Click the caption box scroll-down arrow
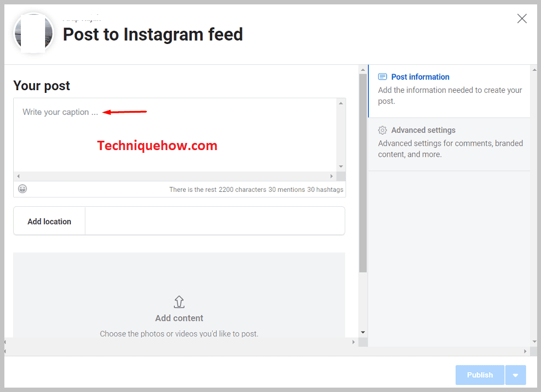The image size is (541, 392). click(x=341, y=167)
